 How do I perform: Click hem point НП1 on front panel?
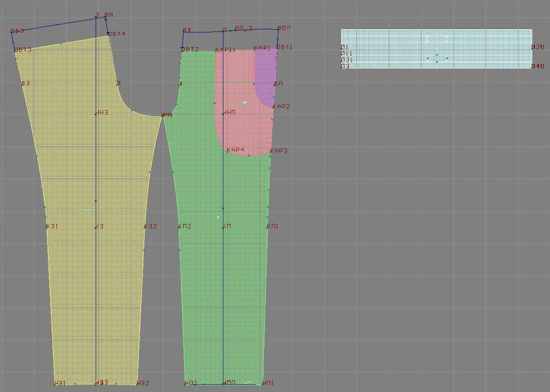[263, 384]
